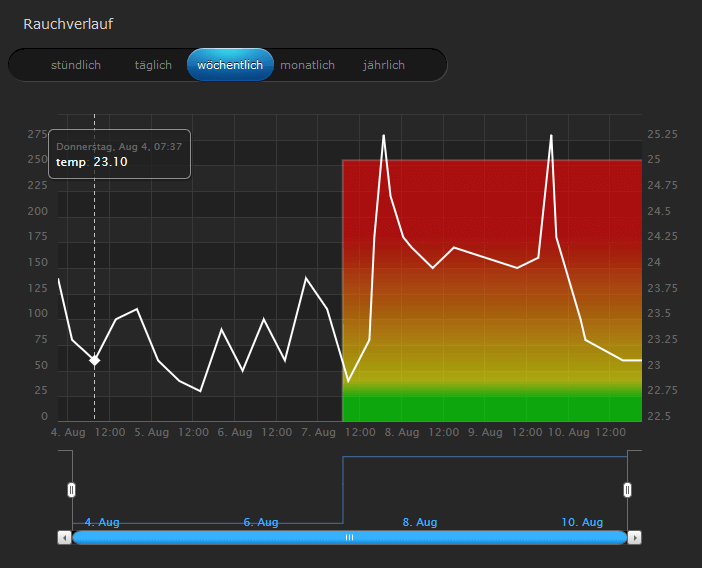Click the active wöchentlich tab
Screen dimensions: 702x568
pos(230,65)
